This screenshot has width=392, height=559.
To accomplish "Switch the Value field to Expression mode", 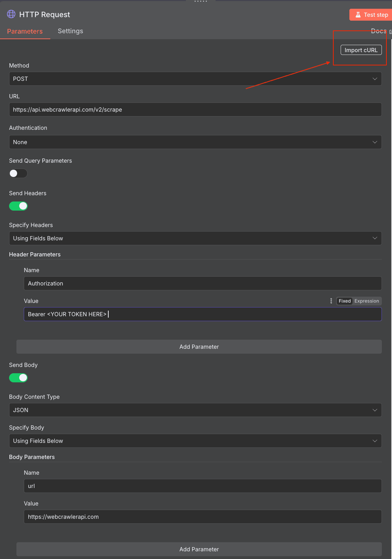I will tap(366, 301).
